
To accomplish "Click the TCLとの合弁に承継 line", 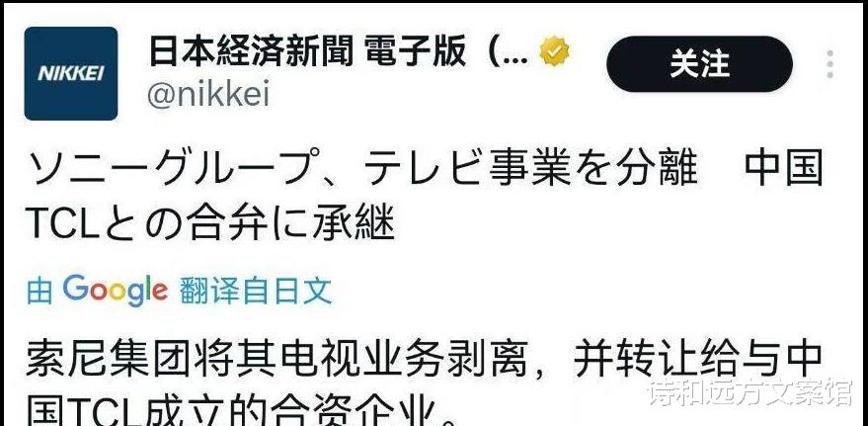I will pyautogui.click(x=209, y=222).
